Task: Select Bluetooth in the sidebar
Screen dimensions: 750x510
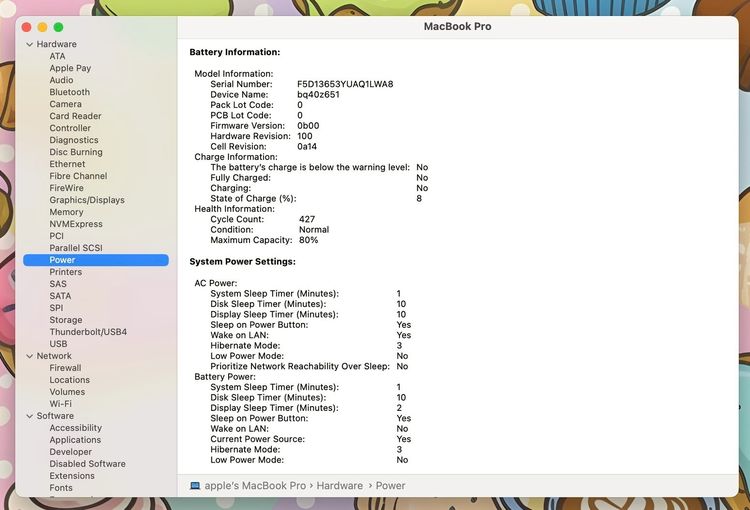Action: [70, 92]
